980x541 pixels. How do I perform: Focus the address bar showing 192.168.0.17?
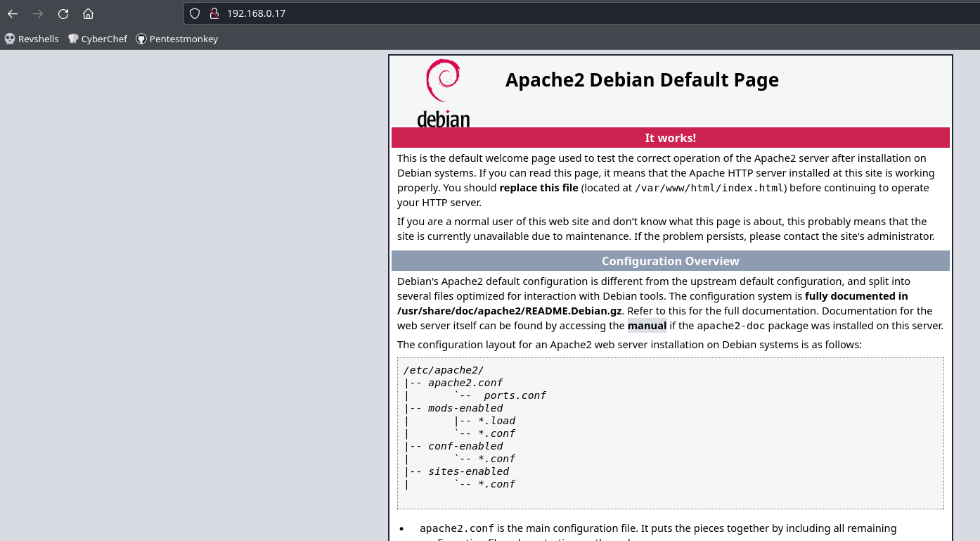pos(581,13)
